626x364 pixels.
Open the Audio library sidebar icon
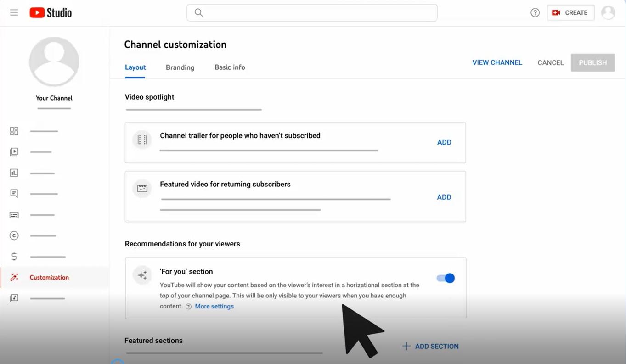[x=14, y=298]
